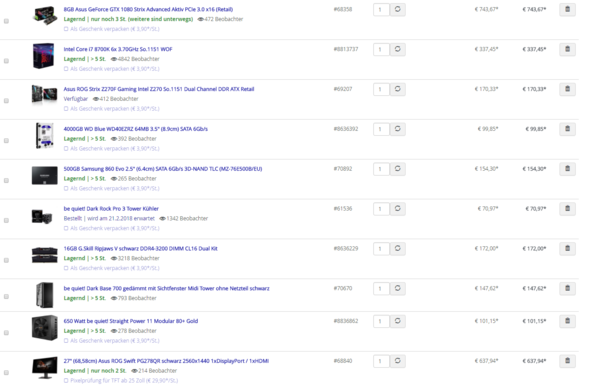590x391 pixels.
Task: Refresh quantity for Samsung 860 Evo
Action: point(398,169)
